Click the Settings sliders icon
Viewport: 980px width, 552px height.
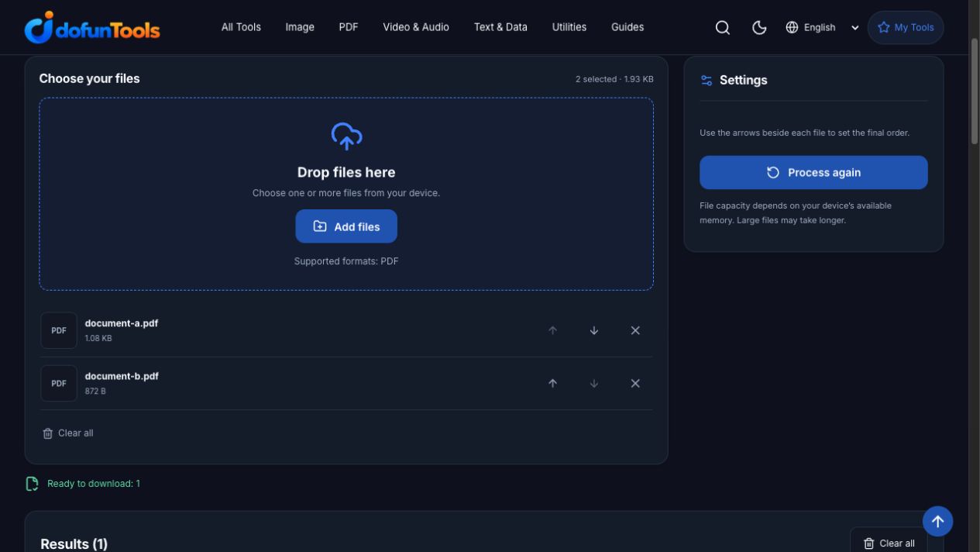click(707, 80)
